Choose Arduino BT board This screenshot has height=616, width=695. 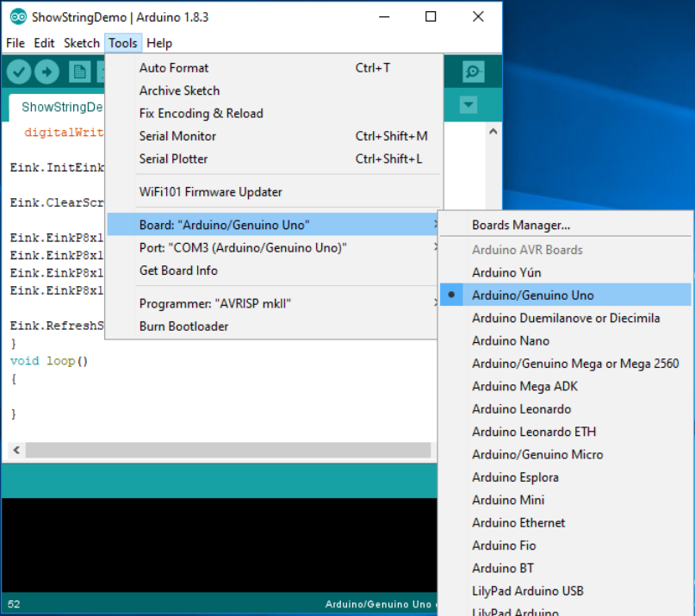point(565,568)
